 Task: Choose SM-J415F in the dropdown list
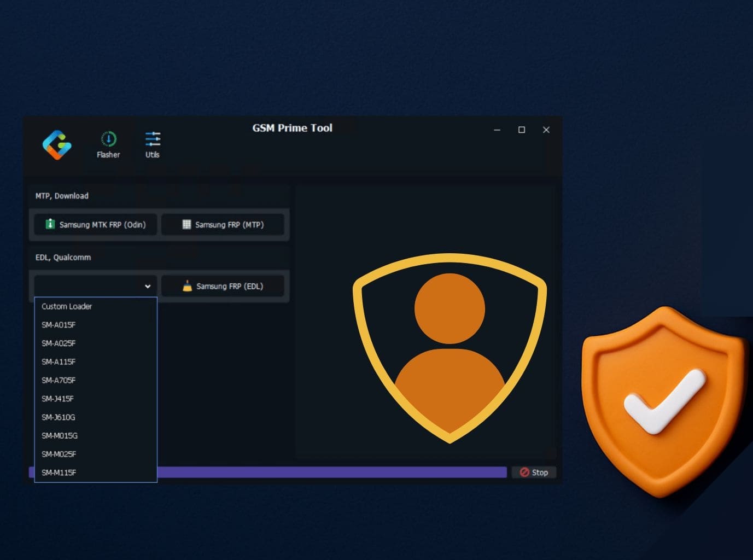(x=96, y=399)
